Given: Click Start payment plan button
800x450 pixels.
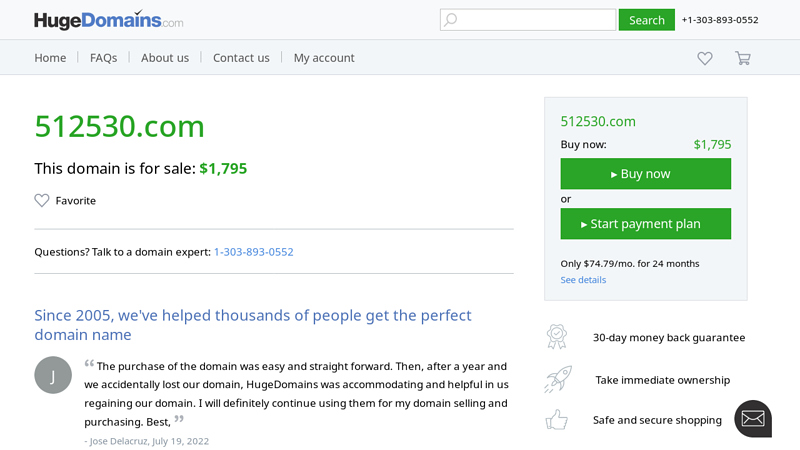Looking at the screenshot, I should [x=645, y=223].
